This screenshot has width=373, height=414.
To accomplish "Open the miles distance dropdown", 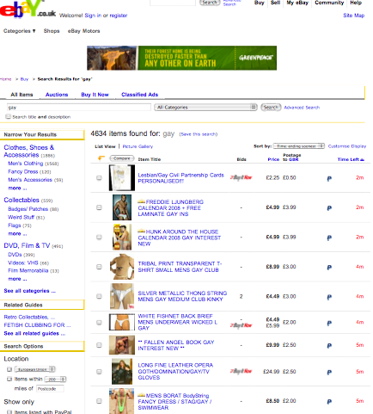I will 56,379.
